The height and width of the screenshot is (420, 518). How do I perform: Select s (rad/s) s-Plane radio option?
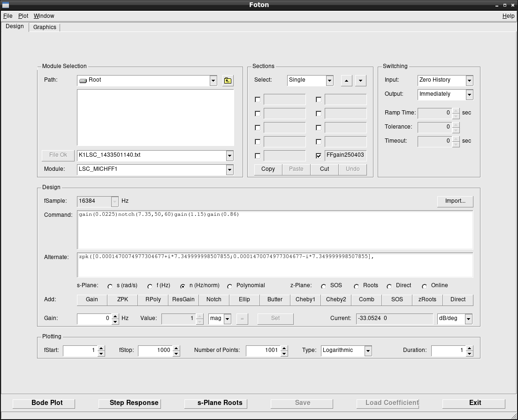[110, 287]
